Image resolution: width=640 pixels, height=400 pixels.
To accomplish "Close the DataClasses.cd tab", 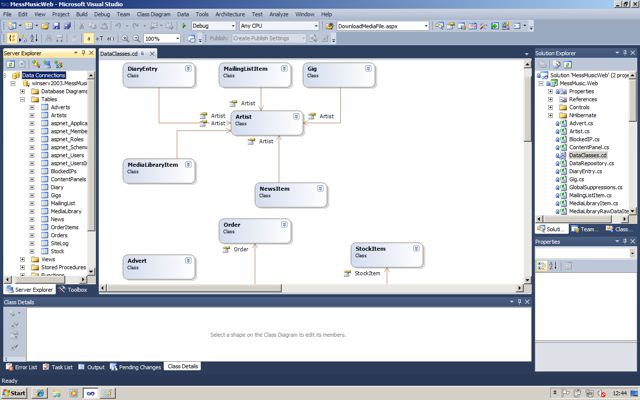I will (152, 53).
